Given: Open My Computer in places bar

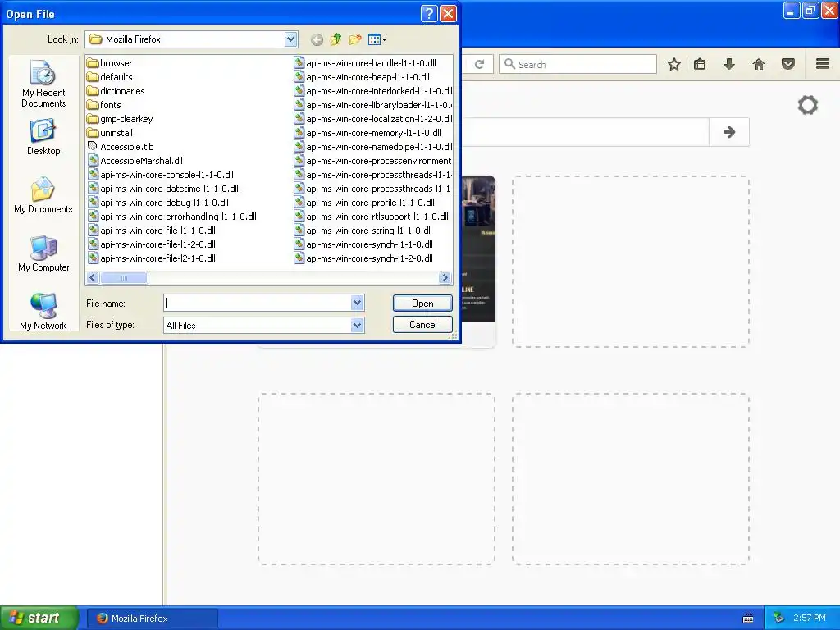Looking at the screenshot, I should [43, 253].
